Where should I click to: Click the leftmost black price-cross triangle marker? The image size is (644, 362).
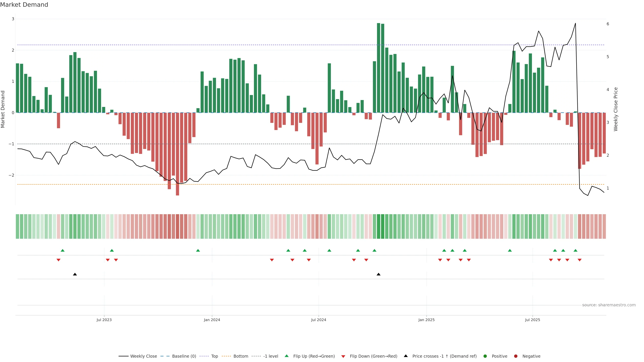coord(75,274)
